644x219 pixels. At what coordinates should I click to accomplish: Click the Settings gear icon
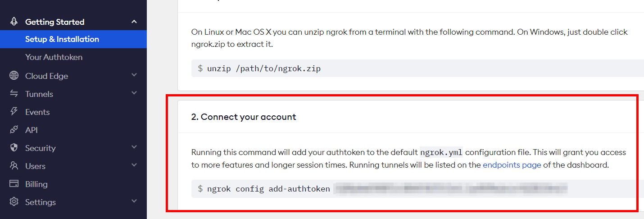tap(14, 202)
